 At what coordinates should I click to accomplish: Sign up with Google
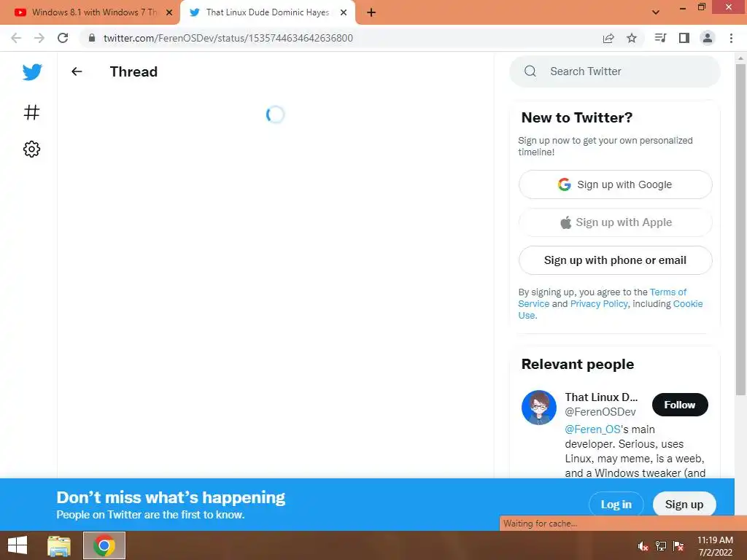pyautogui.click(x=615, y=184)
